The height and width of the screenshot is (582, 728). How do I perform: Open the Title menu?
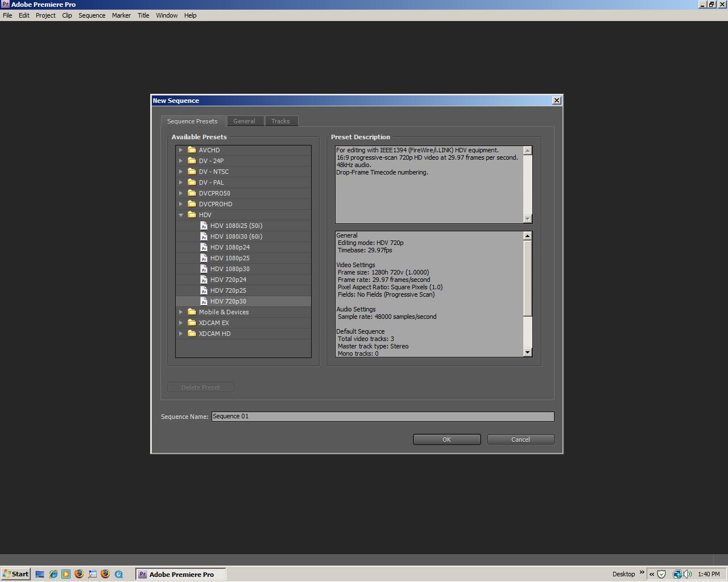(x=143, y=15)
